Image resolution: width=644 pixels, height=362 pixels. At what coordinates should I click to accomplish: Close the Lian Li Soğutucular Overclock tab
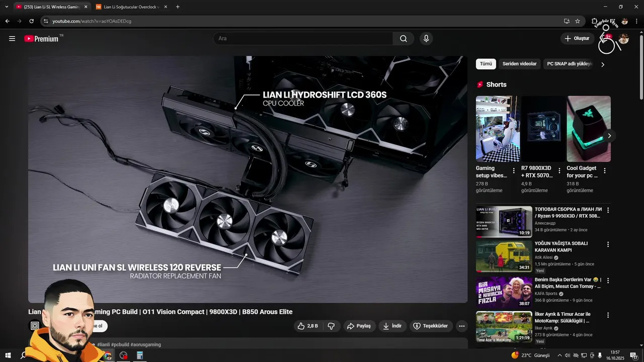(x=166, y=7)
